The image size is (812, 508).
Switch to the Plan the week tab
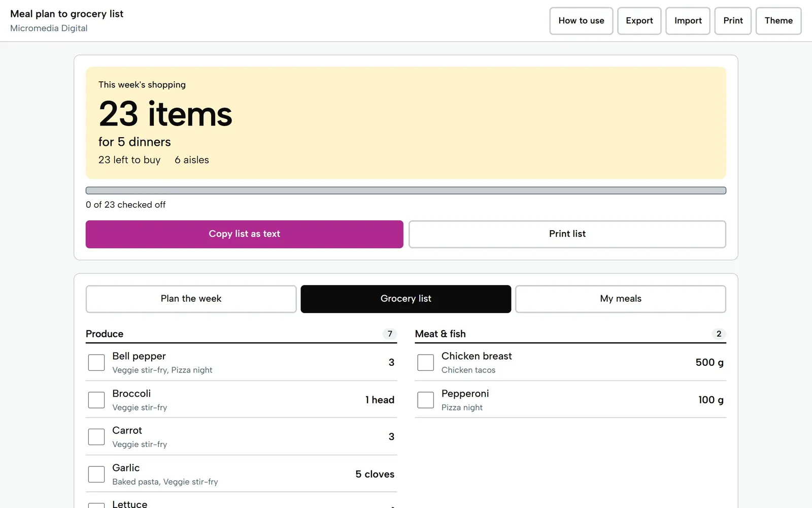[x=191, y=299]
